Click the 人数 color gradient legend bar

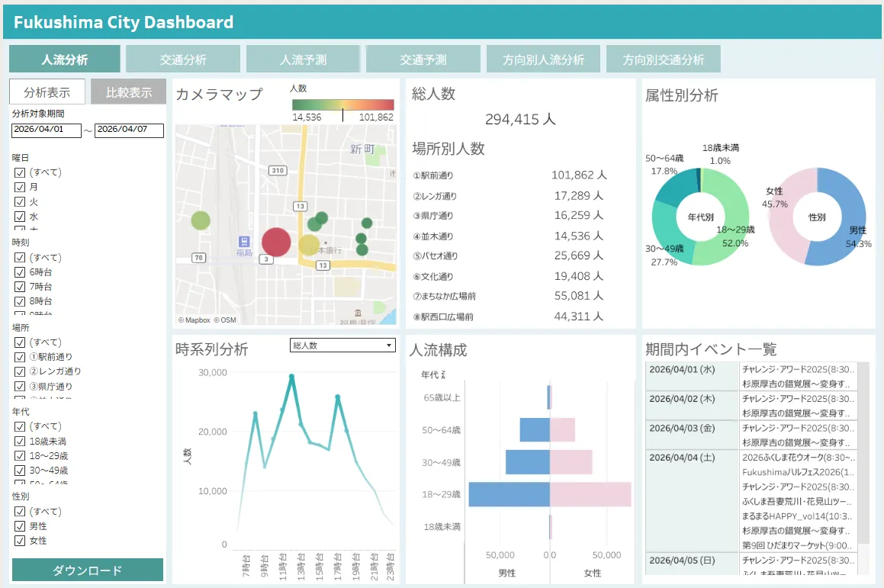pyautogui.click(x=342, y=104)
